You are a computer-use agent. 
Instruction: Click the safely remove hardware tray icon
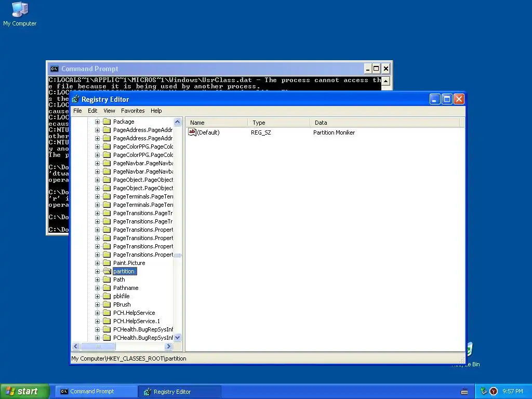click(x=484, y=391)
